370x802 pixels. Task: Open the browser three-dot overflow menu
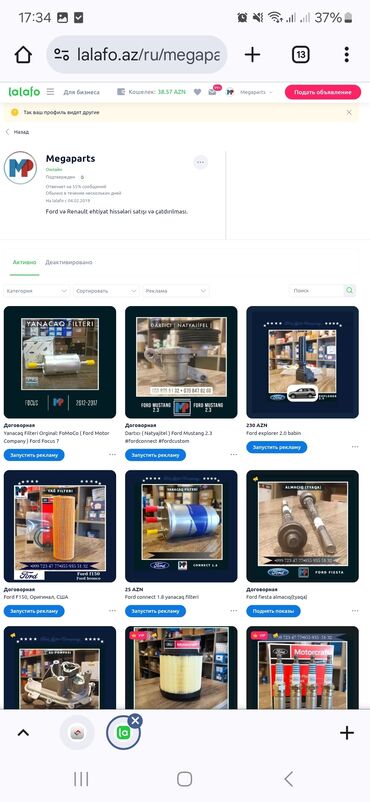coord(346,54)
